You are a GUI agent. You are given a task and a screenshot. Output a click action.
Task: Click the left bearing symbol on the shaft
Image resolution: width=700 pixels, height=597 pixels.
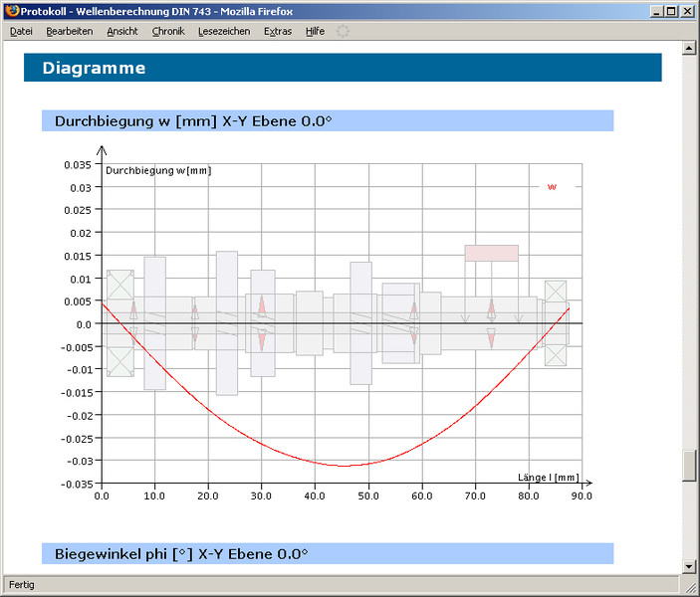point(120,322)
